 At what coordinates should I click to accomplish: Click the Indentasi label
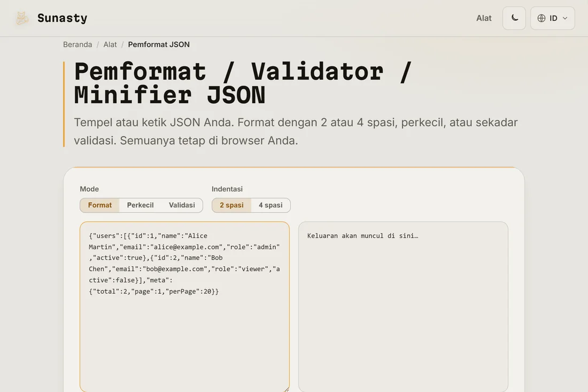(227, 189)
